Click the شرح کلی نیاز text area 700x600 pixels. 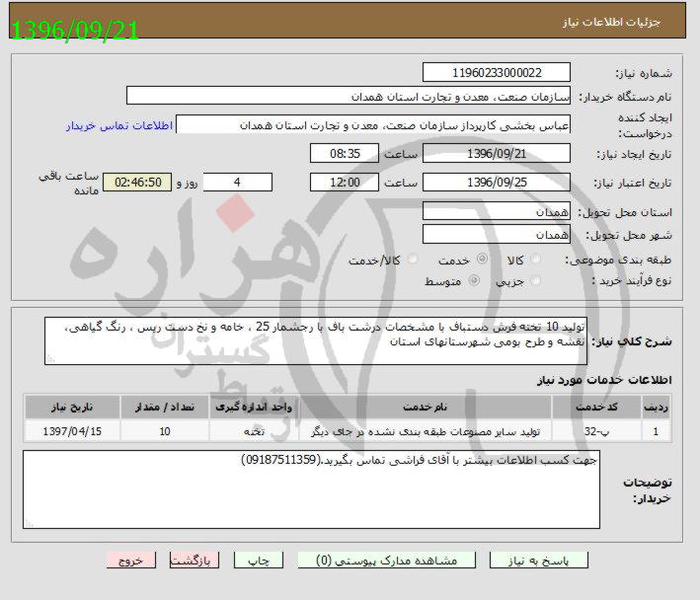(x=316, y=340)
